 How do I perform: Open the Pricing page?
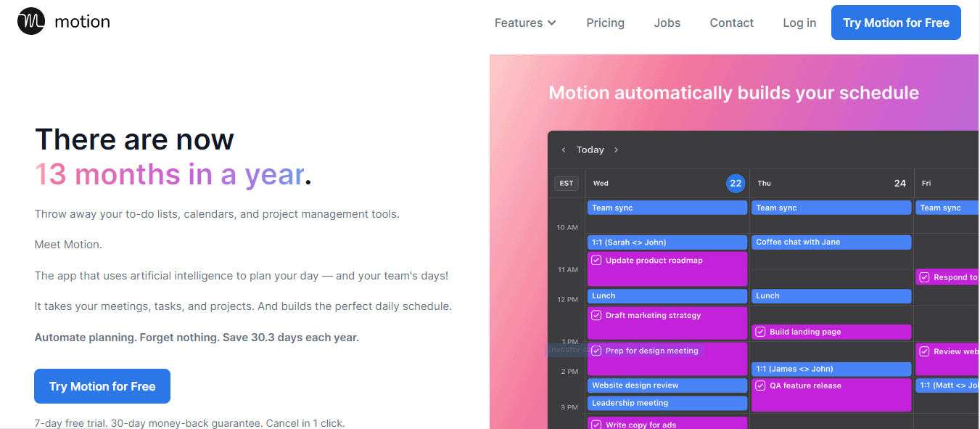tap(605, 23)
